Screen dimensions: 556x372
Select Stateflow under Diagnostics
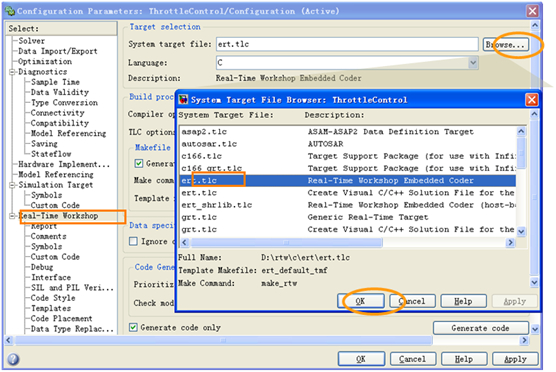(51, 154)
